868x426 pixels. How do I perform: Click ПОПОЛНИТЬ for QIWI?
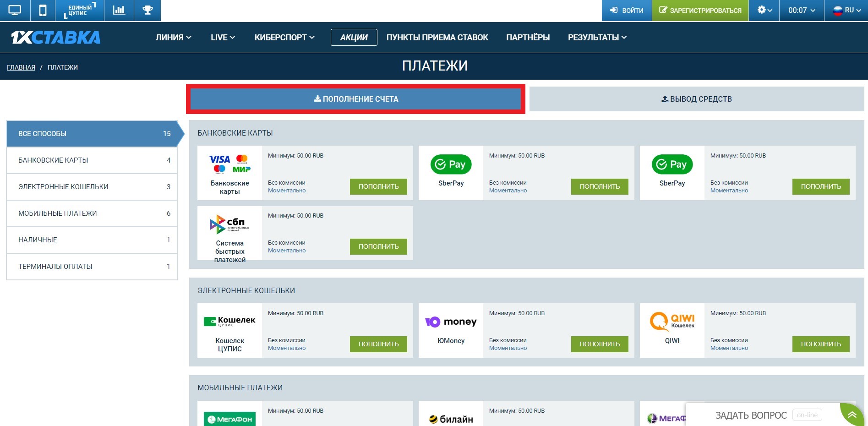coord(821,344)
